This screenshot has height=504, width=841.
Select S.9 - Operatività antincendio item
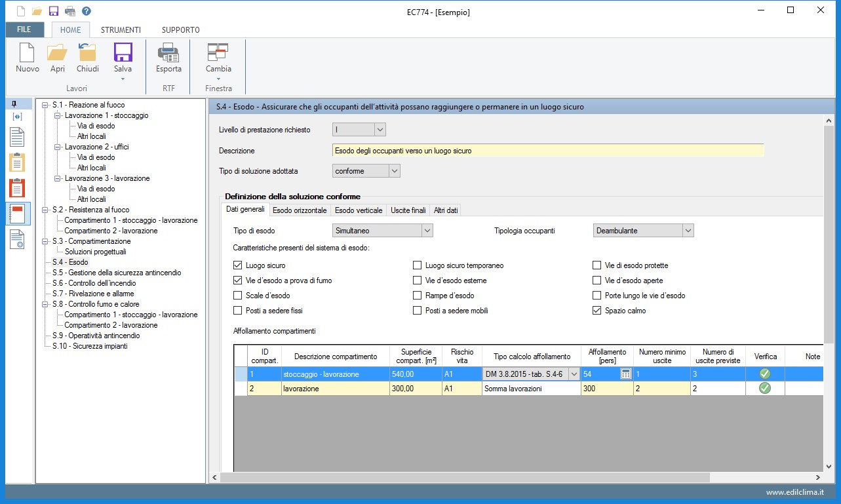(x=96, y=336)
